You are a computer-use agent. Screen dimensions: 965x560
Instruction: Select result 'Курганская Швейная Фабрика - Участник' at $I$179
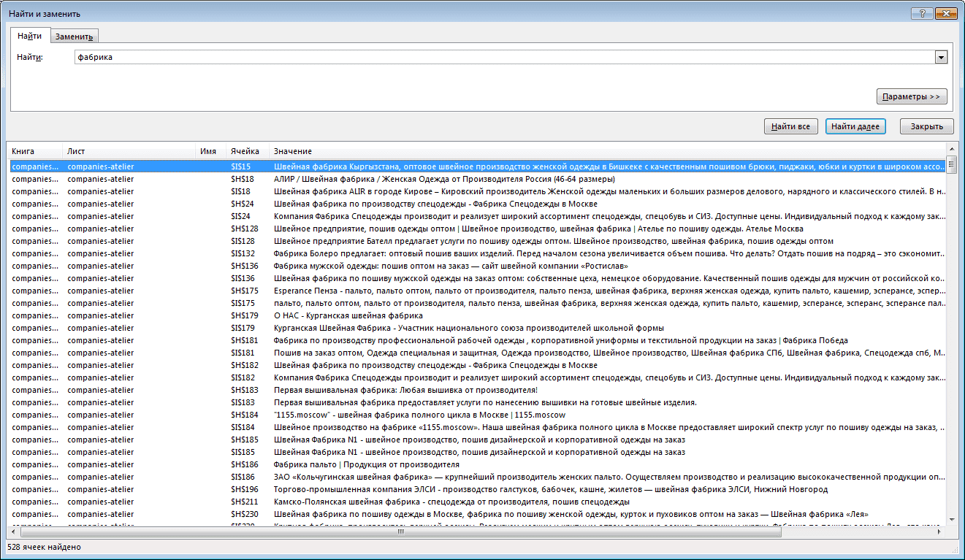(477, 328)
